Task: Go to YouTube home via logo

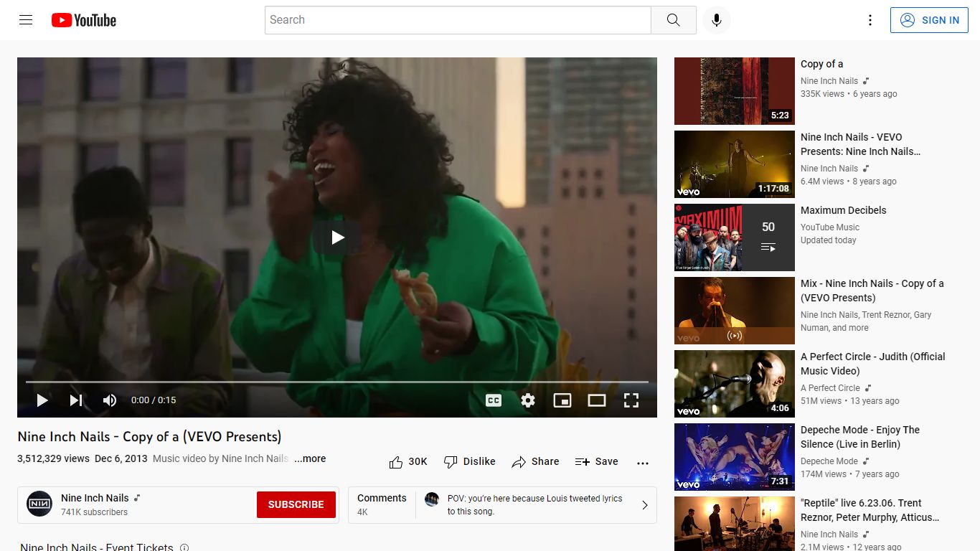Action: (84, 20)
